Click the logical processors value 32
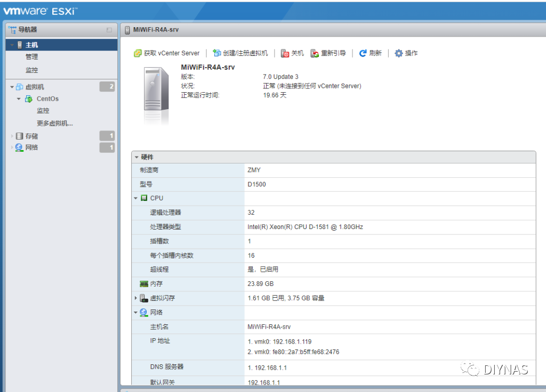Screen dimensions: 546x392 [x=251, y=213]
